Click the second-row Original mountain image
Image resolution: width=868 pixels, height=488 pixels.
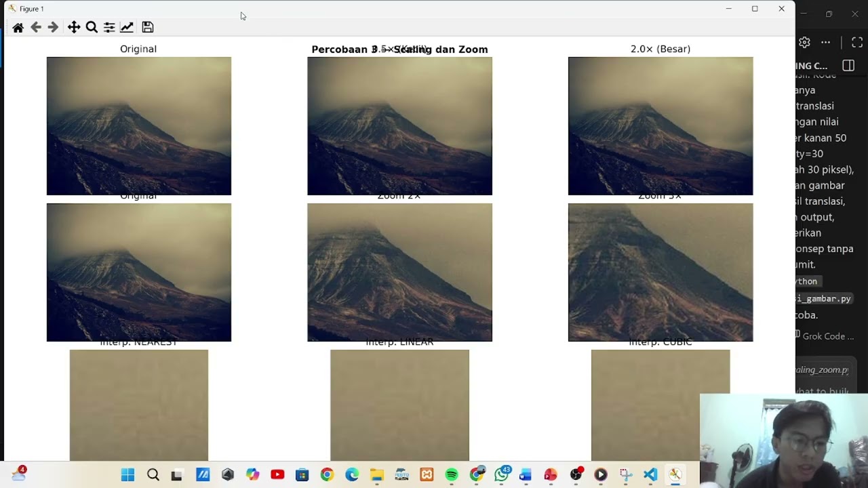click(x=139, y=272)
